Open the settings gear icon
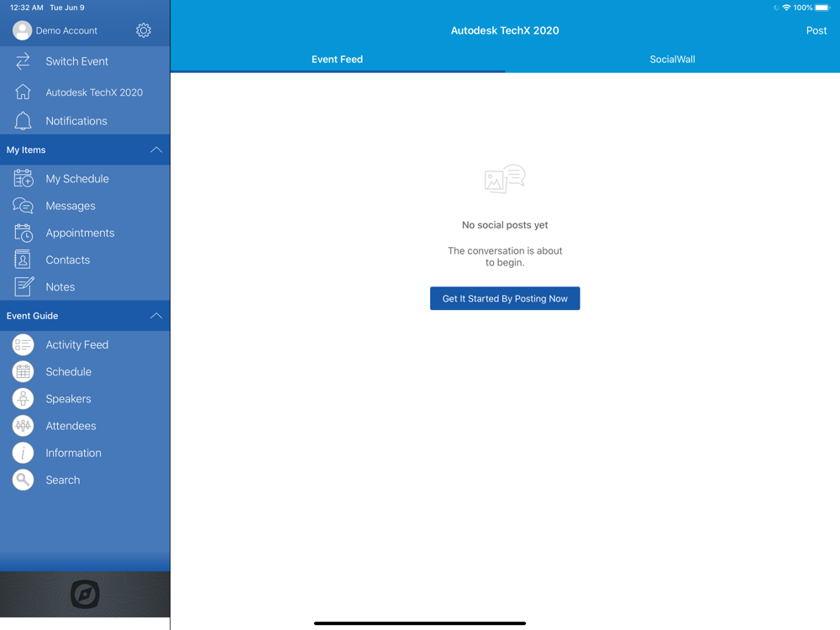The width and height of the screenshot is (840, 630). click(x=143, y=30)
